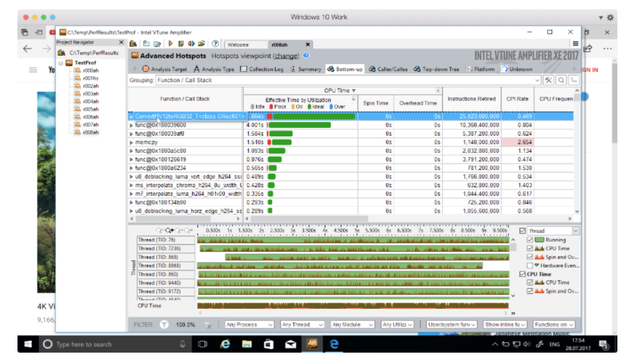This screenshot has width=633, height=364.
Task: Switch to the Caller/Callee tab
Action: 388,69
